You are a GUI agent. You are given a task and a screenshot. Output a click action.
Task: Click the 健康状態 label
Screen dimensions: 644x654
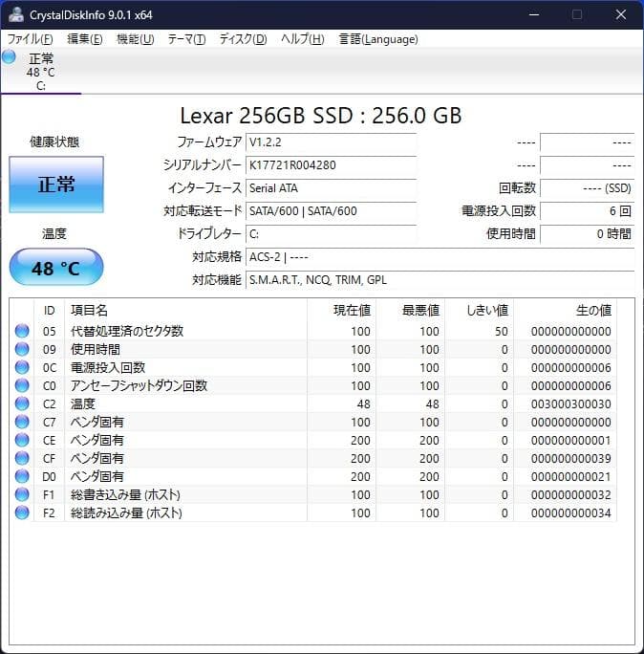(54, 142)
